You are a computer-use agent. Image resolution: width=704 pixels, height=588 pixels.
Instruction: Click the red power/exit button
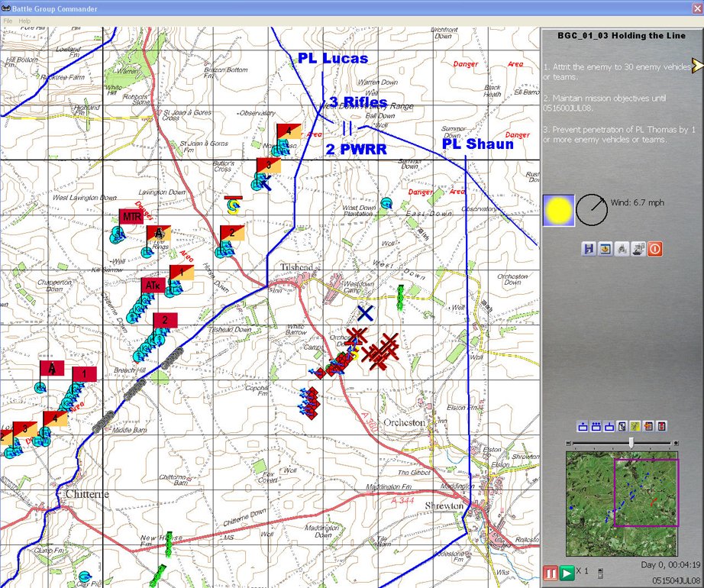coord(654,249)
